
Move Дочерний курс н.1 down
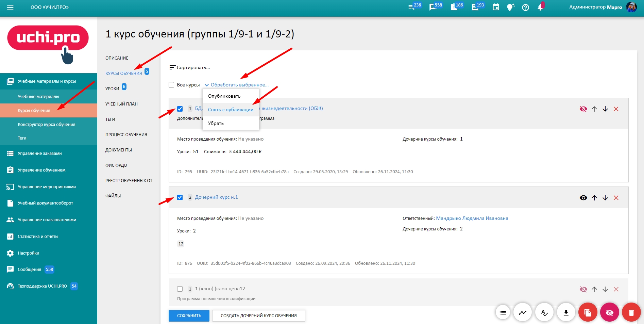[x=605, y=198]
